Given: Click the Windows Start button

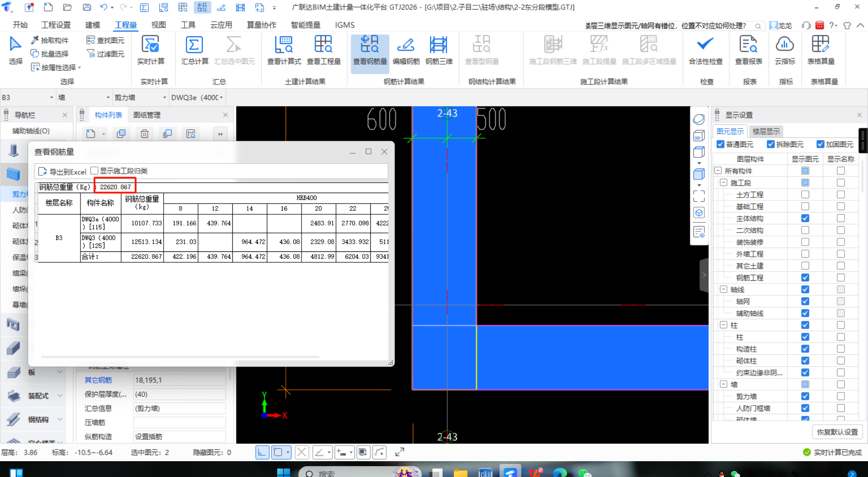Looking at the screenshot, I should point(283,473).
